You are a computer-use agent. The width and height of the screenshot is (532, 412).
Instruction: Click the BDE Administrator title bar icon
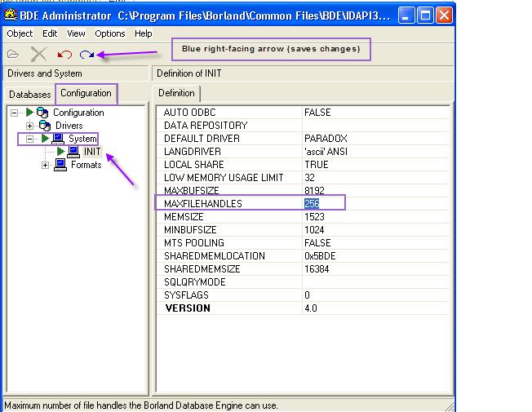[10, 16]
